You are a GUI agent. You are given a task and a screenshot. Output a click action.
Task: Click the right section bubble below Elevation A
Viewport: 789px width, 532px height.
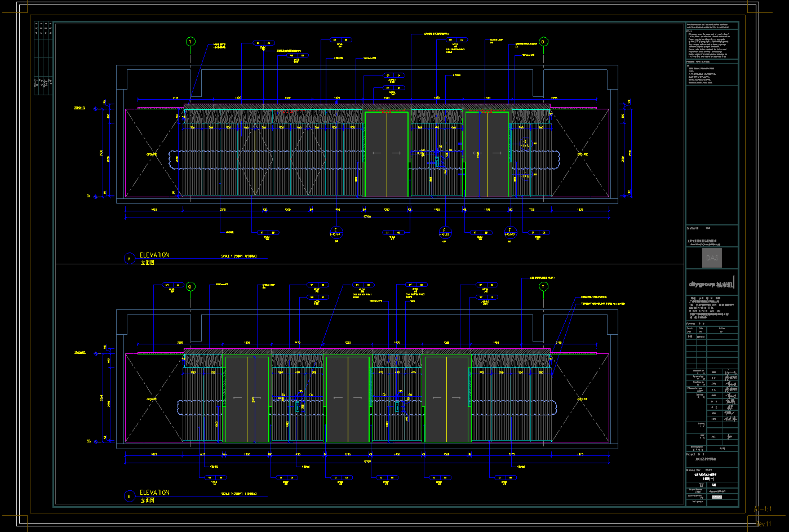(510, 232)
